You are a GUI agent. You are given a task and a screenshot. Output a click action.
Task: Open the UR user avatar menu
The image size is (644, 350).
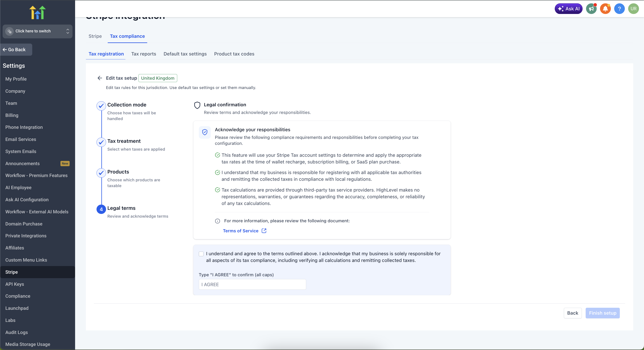[x=633, y=9]
